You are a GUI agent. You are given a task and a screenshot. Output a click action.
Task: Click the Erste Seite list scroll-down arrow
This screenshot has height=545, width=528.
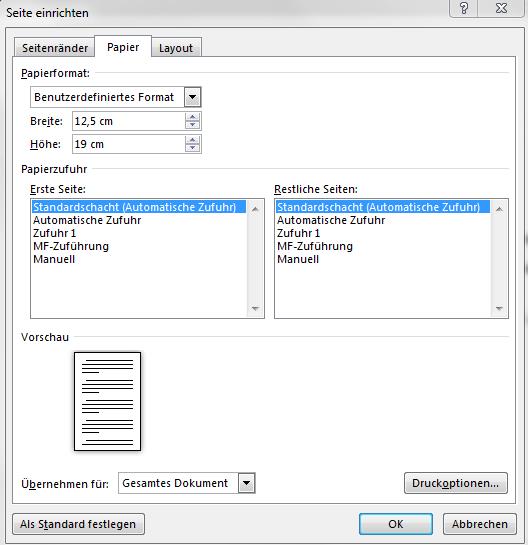coord(255,308)
